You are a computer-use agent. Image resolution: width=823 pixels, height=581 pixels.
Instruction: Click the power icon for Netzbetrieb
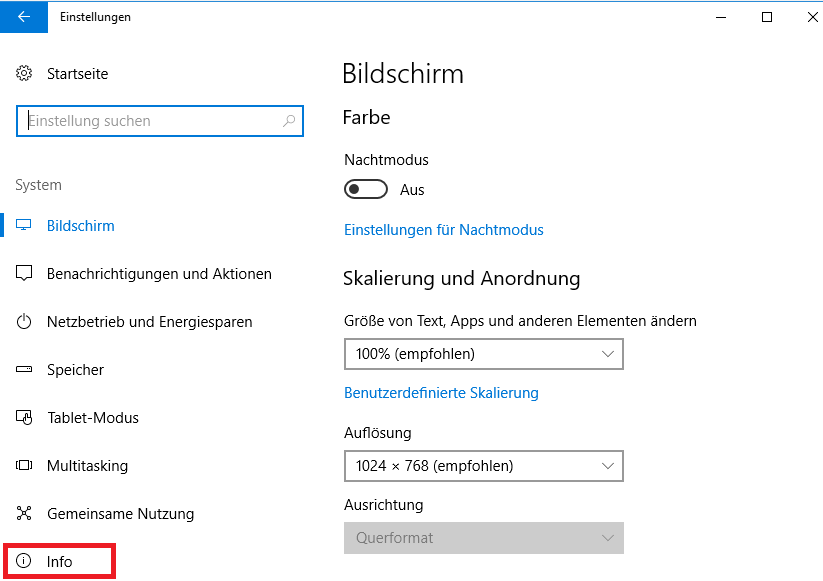24,322
